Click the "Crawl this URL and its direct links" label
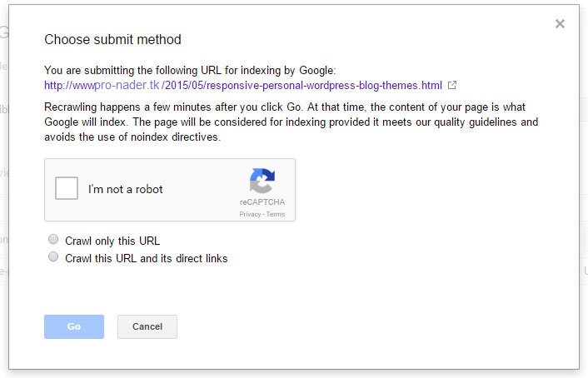 click(x=146, y=258)
